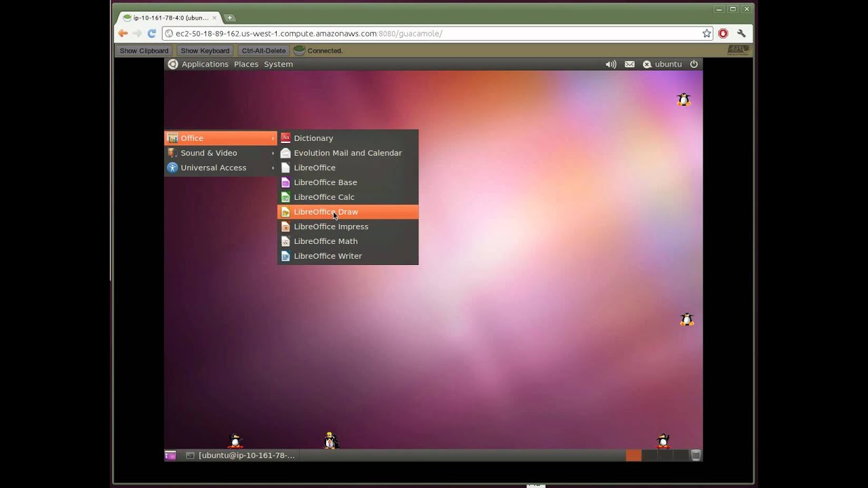Open the browser wrench settings menu
The width and height of the screenshot is (868, 488).
pos(741,33)
